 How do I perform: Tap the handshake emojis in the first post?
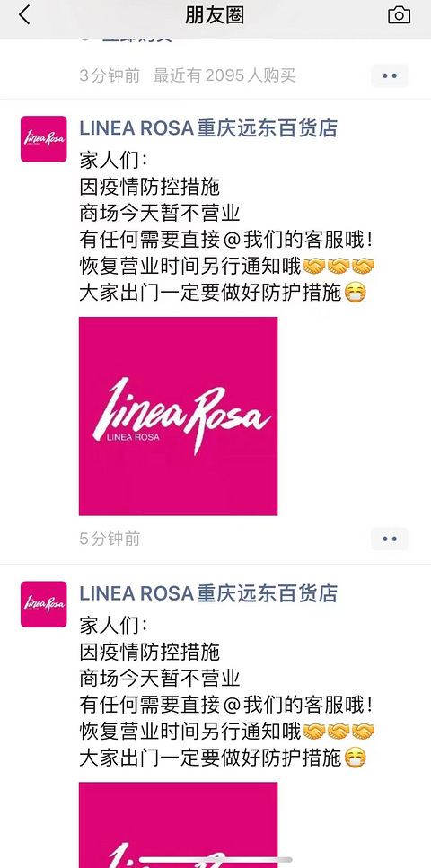pyautogui.click(x=339, y=267)
